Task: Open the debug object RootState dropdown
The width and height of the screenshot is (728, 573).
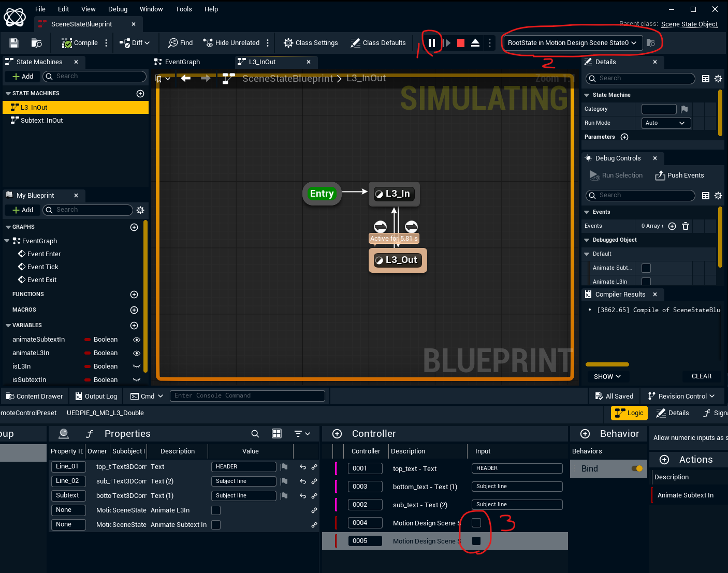Action: [572, 43]
